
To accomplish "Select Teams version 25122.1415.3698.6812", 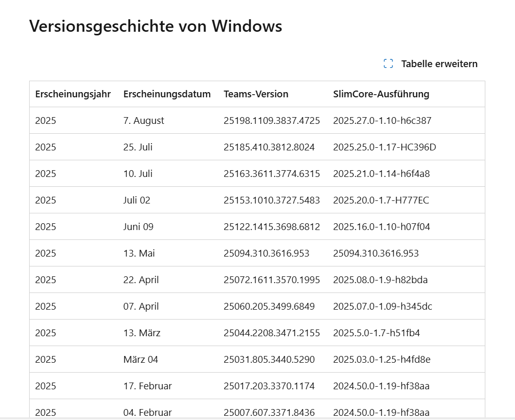I will (x=272, y=227).
